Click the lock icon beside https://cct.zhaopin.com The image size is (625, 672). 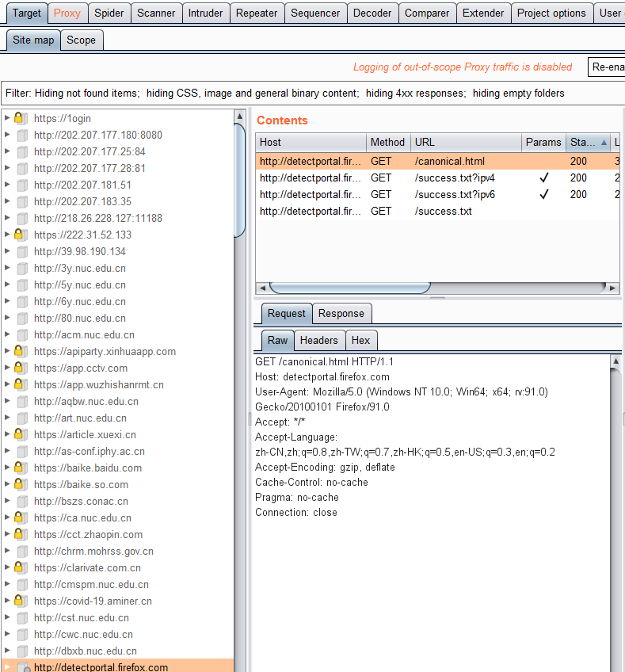pos(19,534)
